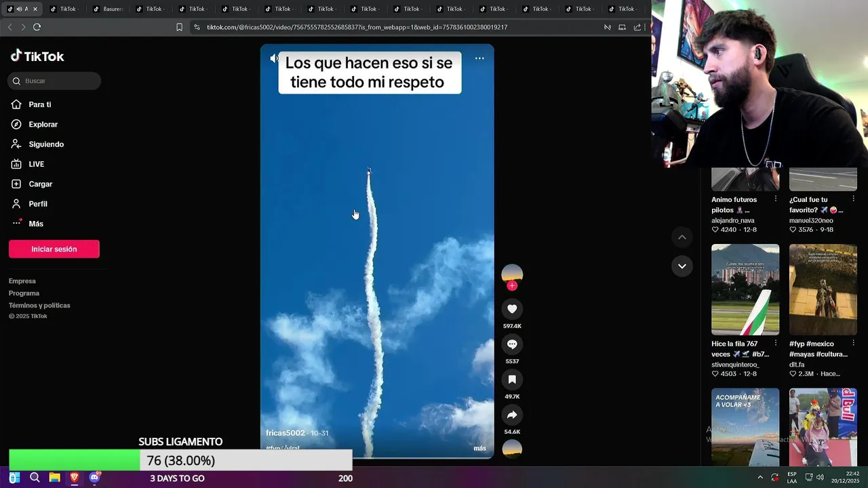
Task: Open the #fyp #mexico mayas video thumbnail
Action: point(823,289)
